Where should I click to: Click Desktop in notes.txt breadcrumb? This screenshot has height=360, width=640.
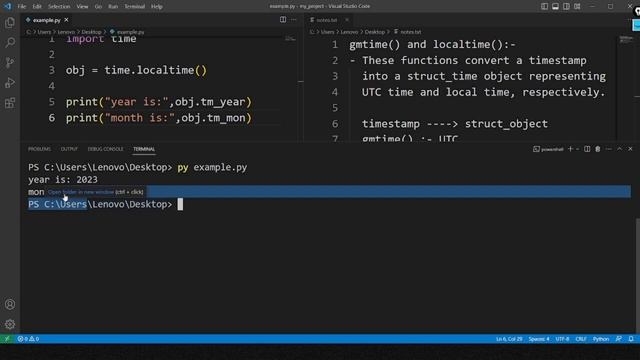click(374, 32)
